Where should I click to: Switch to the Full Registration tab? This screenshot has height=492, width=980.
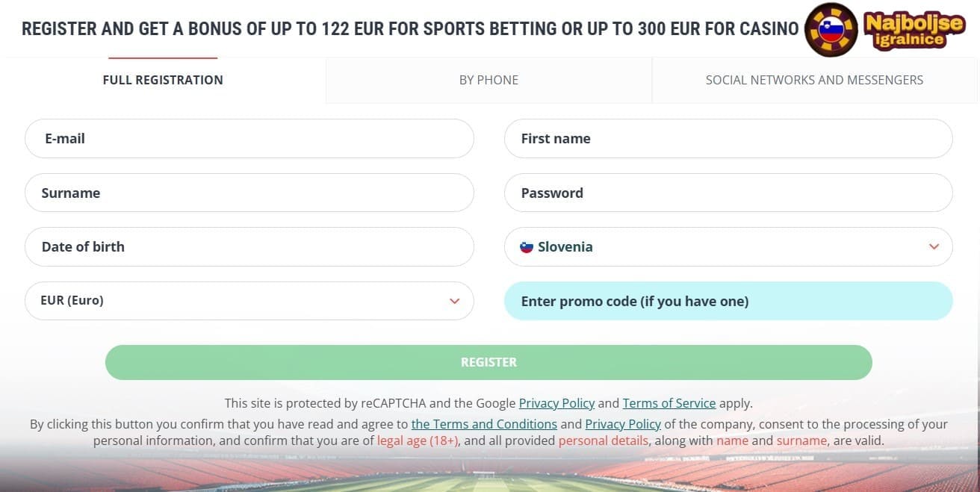click(163, 80)
